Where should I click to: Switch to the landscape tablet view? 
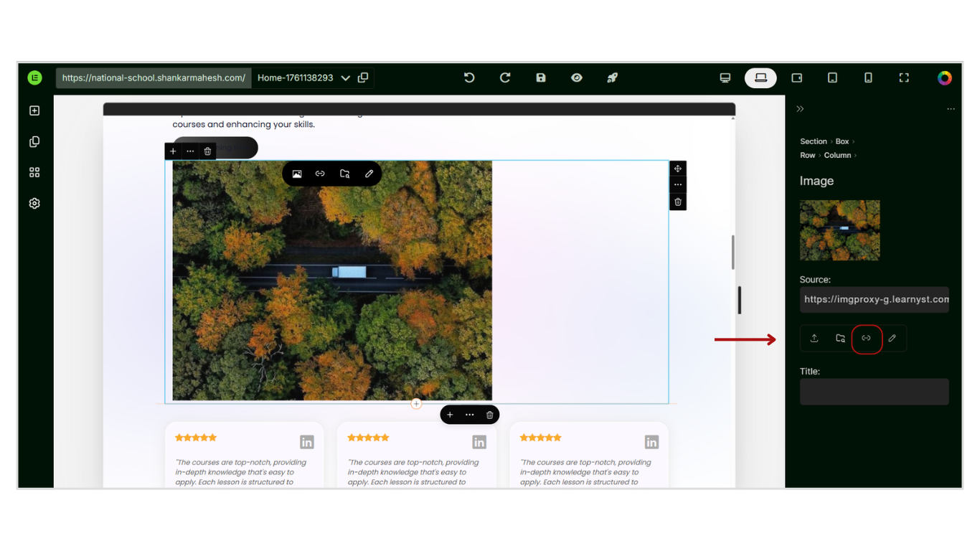[x=797, y=77]
